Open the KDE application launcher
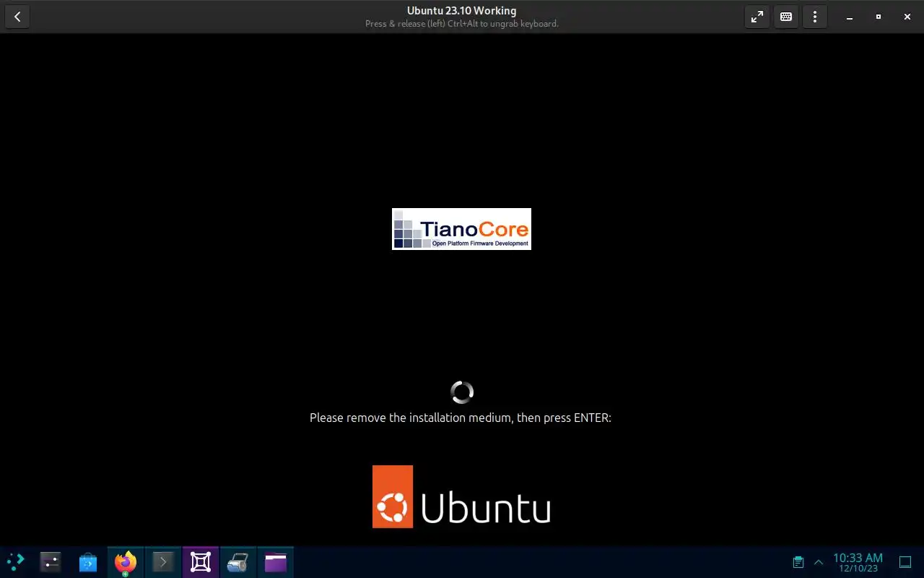Screen dimensions: 924x578 point(15,562)
